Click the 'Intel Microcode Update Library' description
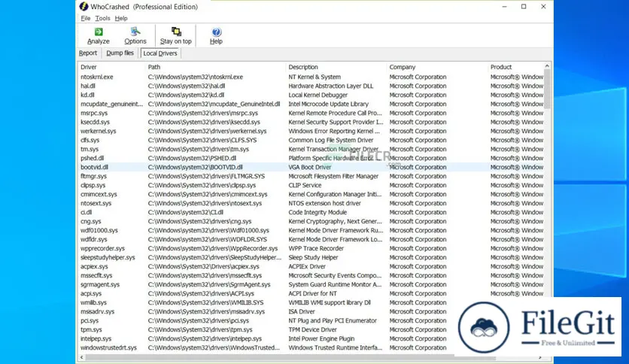Viewport: 629px width, 364px height. 328,104
